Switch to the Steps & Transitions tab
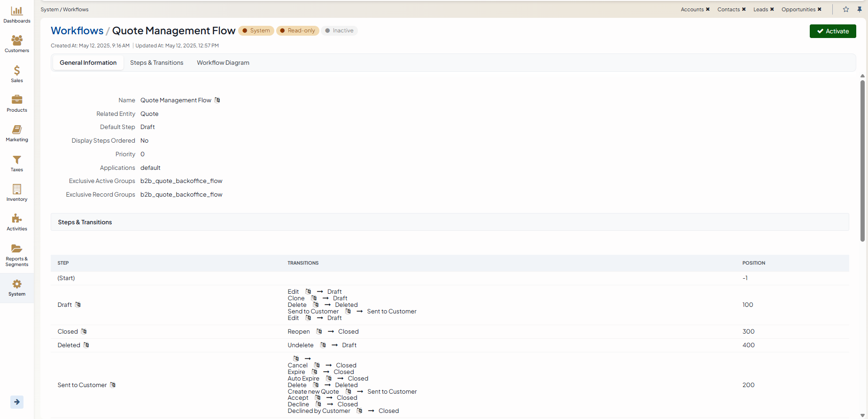The image size is (868, 419). [x=156, y=63]
